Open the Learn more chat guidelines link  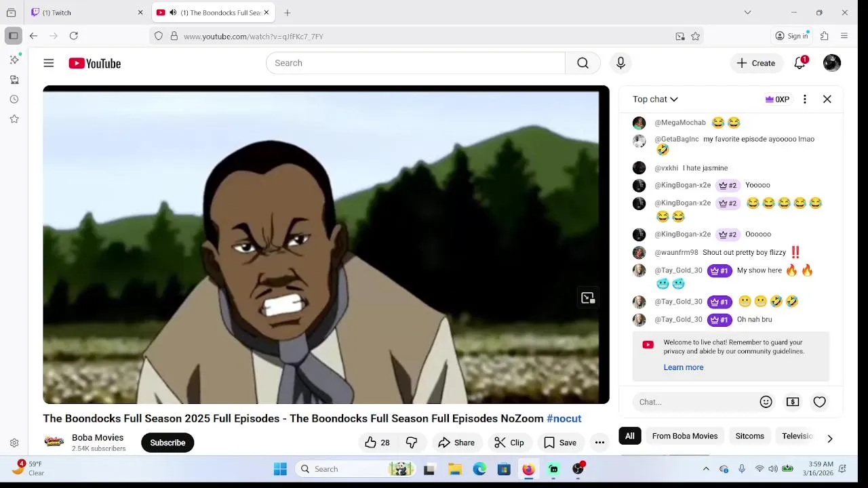pyautogui.click(x=684, y=367)
